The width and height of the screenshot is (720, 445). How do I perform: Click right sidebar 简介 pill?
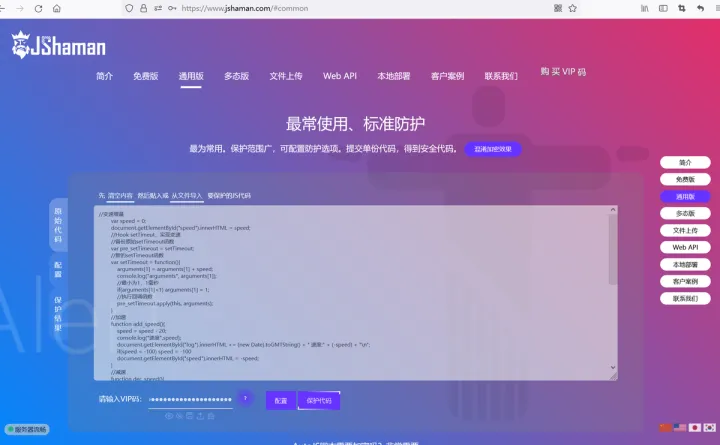pos(685,163)
